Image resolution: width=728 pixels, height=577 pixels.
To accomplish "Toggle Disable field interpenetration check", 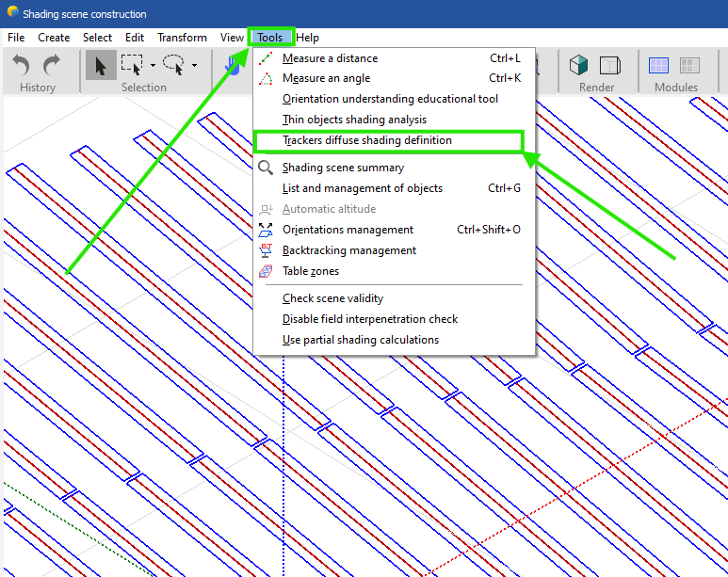I will click(x=395, y=319).
